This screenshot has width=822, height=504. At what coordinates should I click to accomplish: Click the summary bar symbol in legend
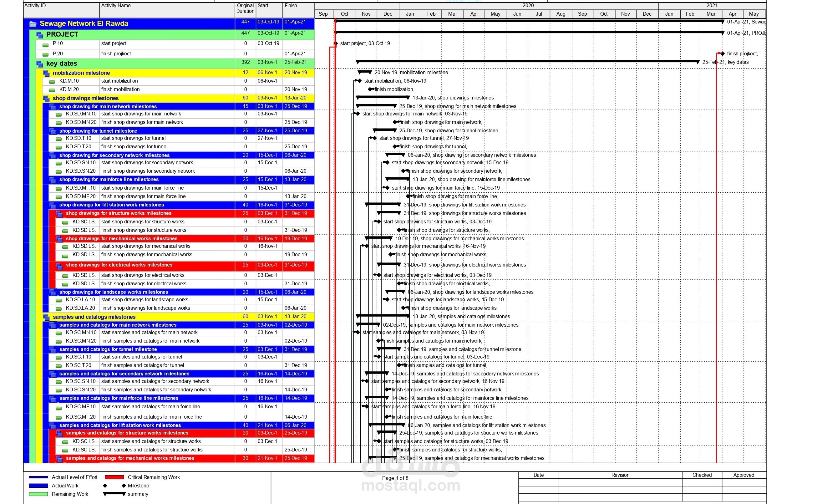(x=114, y=494)
